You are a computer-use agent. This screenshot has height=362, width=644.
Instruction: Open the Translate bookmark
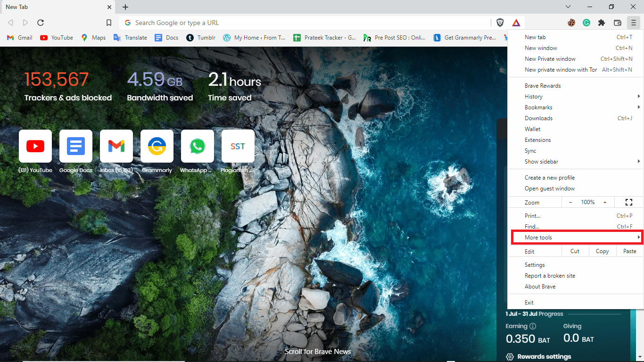coord(131,38)
